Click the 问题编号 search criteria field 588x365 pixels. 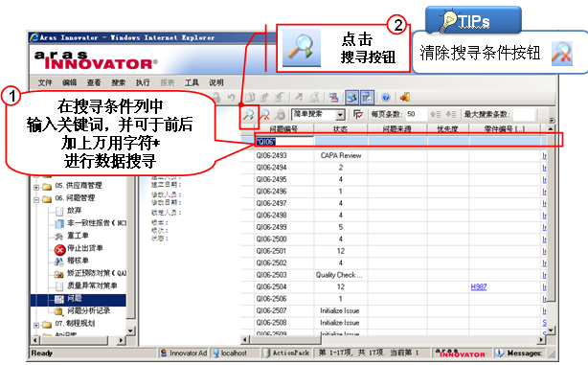[283, 142]
